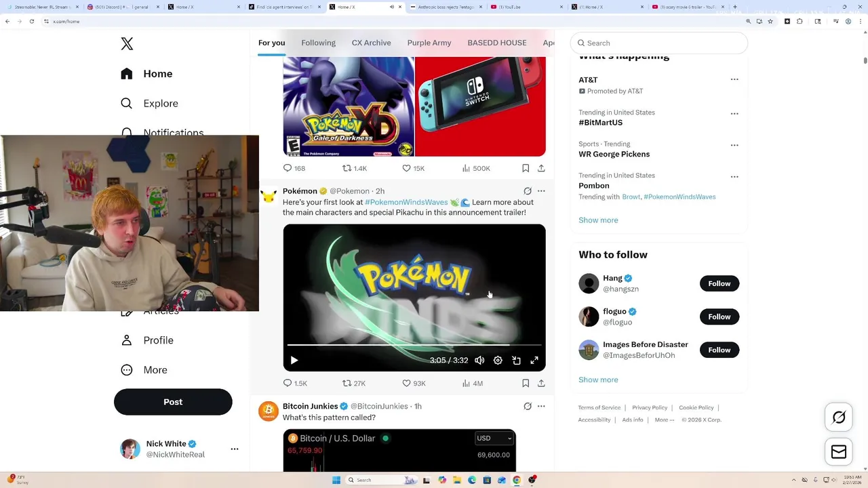Open the More menu in the sidebar
Screen dimensions: 868x488
click(x=144, y=370)
